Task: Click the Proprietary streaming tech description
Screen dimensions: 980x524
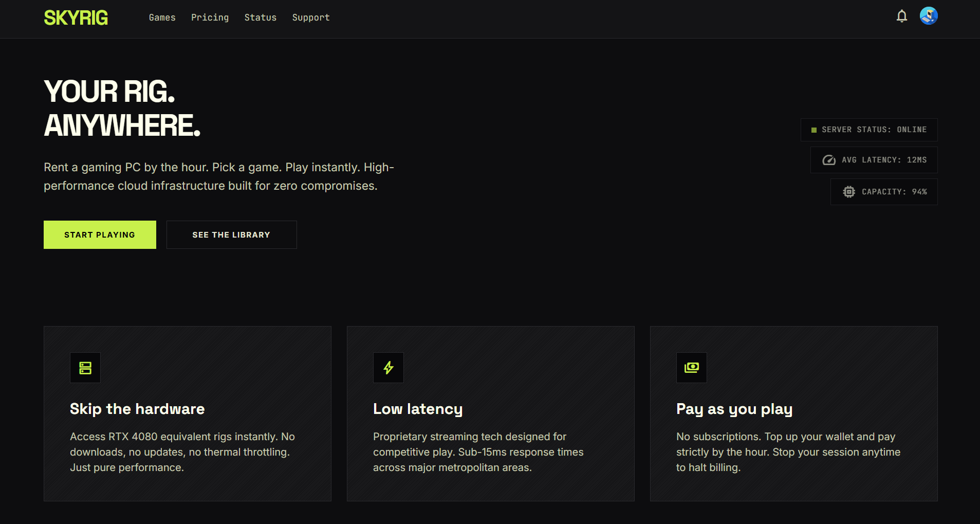Action: pos(478,452)
